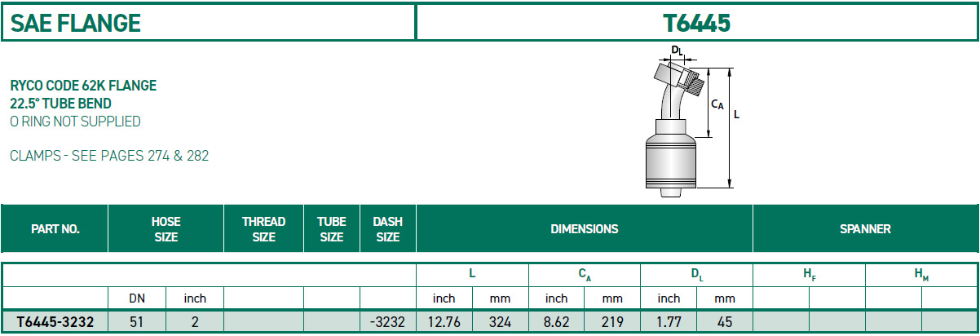
Task: Click the DL label on the diagram
Action: (676, 51)
